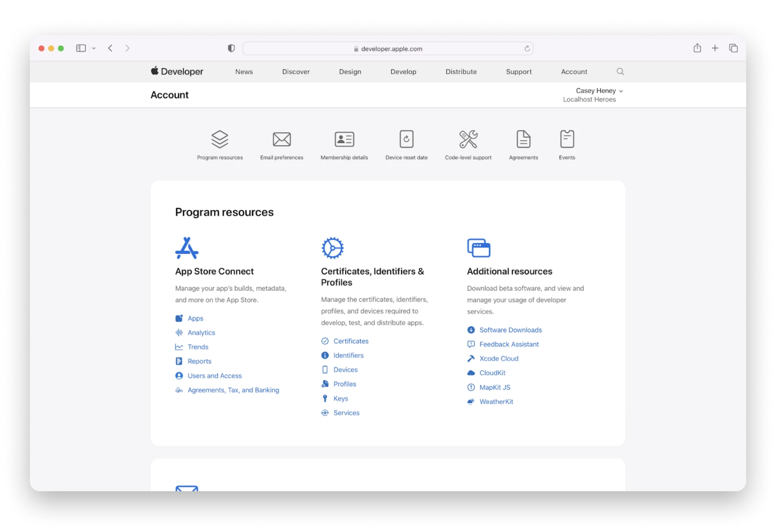
Task: Open the sidebar options dropdown chevron
Action: coord(94,48)
